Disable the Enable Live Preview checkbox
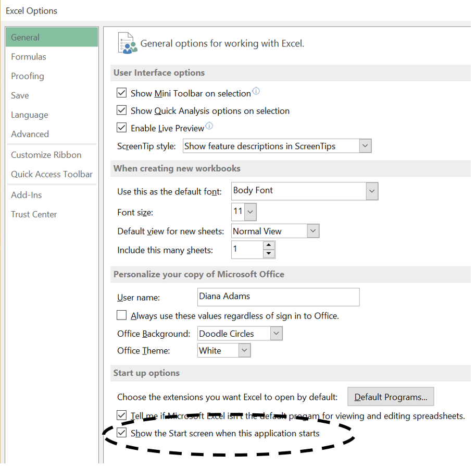Viewport: 476px width, 466px height. click(122, 127)
